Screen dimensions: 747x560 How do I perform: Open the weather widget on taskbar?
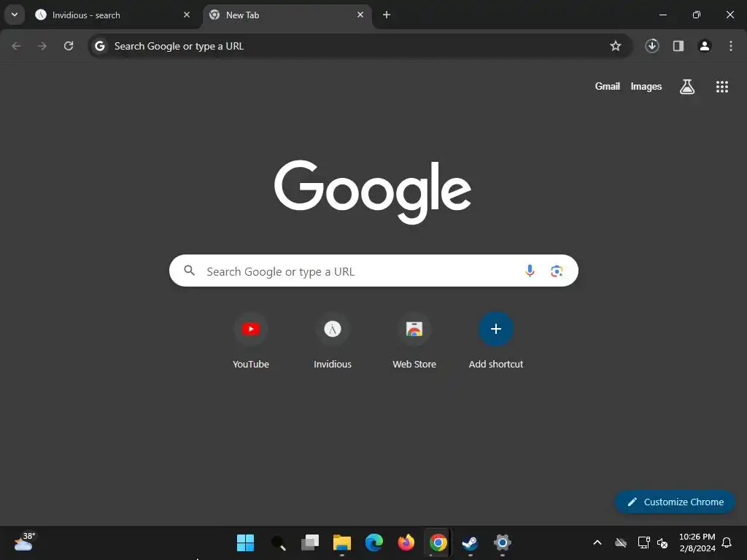(x=24, y=542)
